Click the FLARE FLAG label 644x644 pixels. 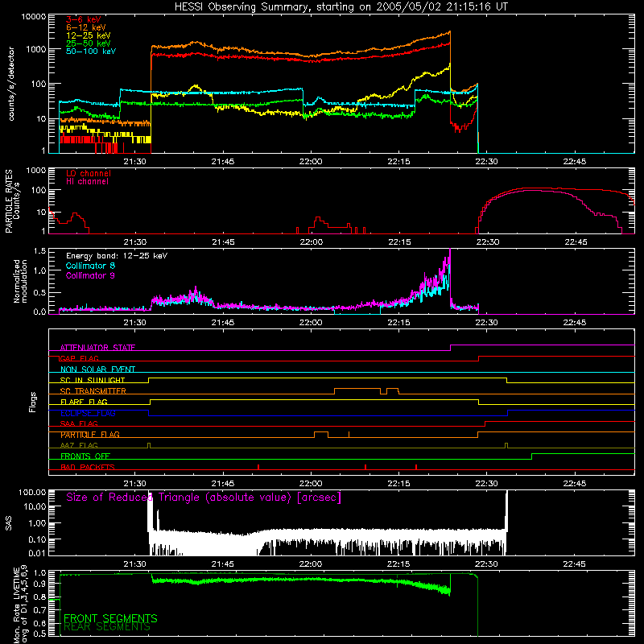84,402
